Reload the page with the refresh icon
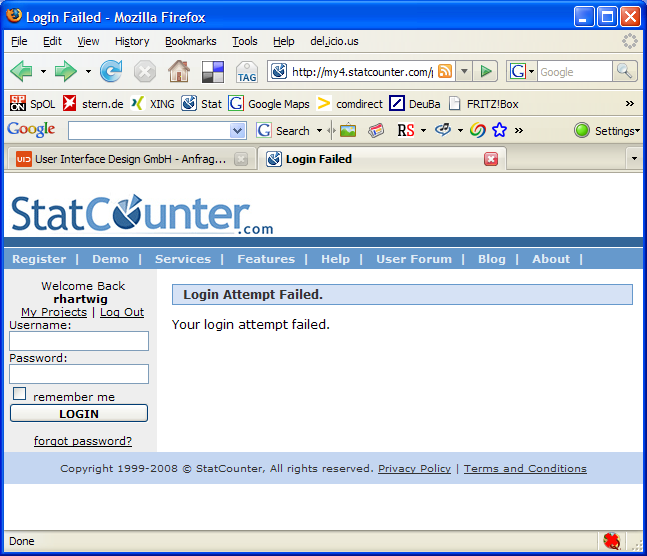 point(111,71)
